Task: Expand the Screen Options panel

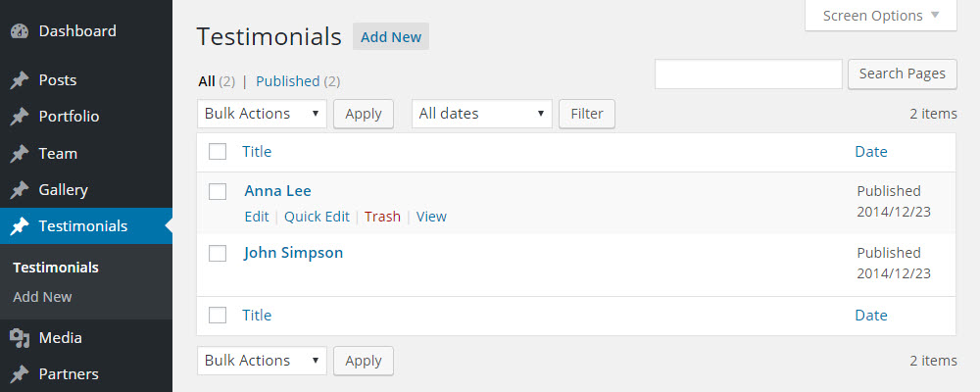Action: pos(881,16)
